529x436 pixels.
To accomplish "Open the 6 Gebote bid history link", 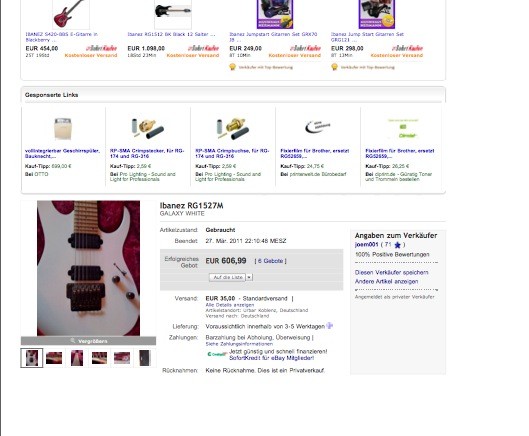I will click(x=270, y=261).
